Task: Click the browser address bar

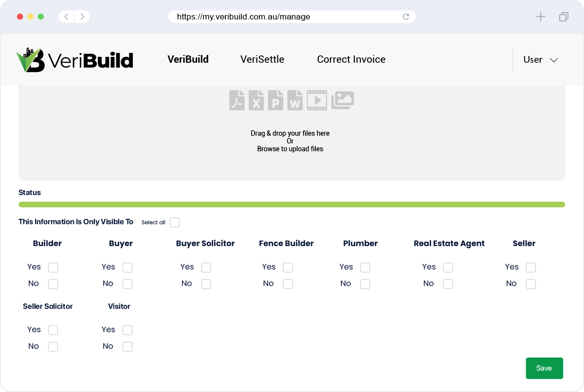Action: pyautogui.click(x=287, y=17)
